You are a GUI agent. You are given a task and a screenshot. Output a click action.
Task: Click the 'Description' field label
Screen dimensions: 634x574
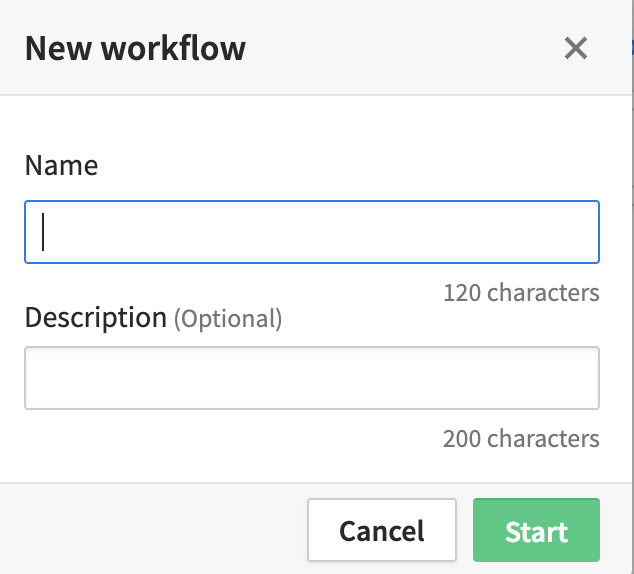[x=96, y=317]
